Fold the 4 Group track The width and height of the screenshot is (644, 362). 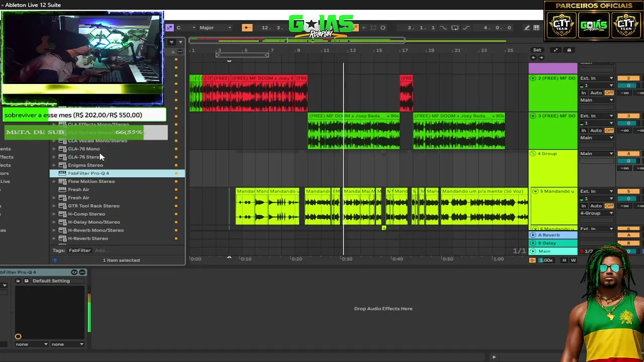click(x=533, y=154)
